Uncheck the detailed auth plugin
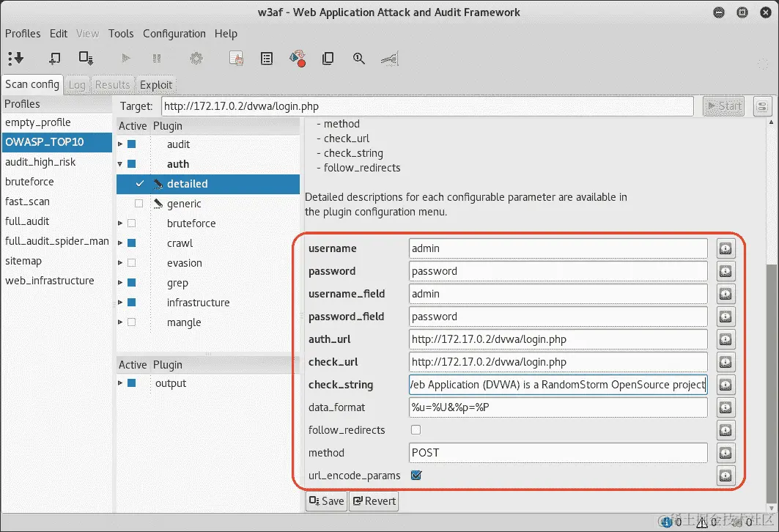The width and height of the screenshot is (779, 532). (x=139, y=184)
